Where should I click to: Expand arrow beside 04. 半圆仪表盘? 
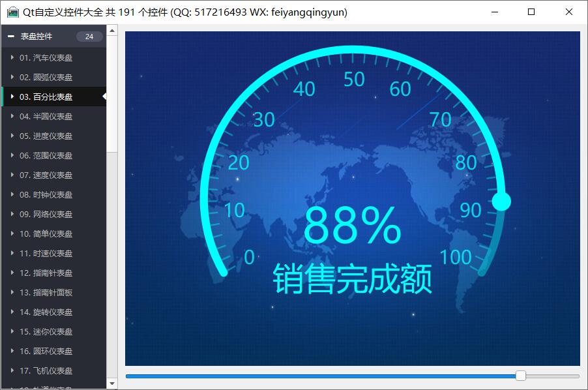coord(12,117)
